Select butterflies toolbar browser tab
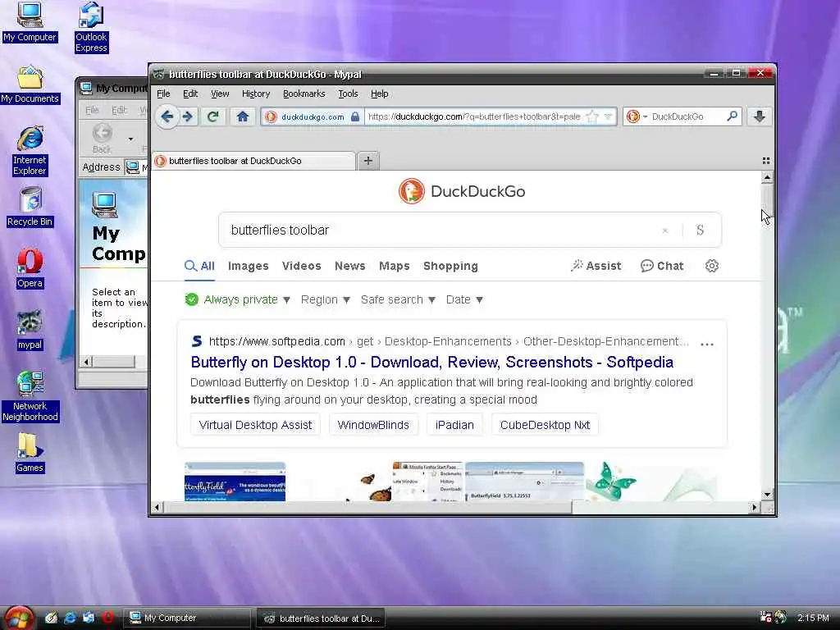 coord(254,161)
